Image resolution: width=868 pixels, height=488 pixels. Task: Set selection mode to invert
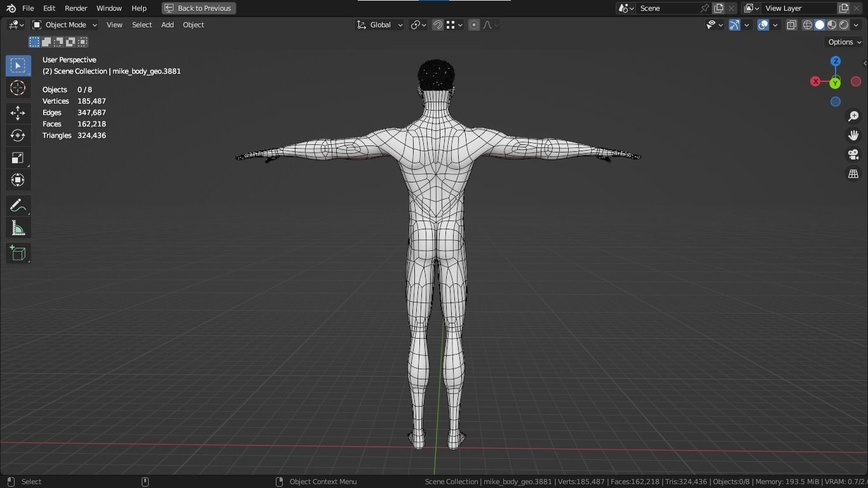[x=71, y=42]
